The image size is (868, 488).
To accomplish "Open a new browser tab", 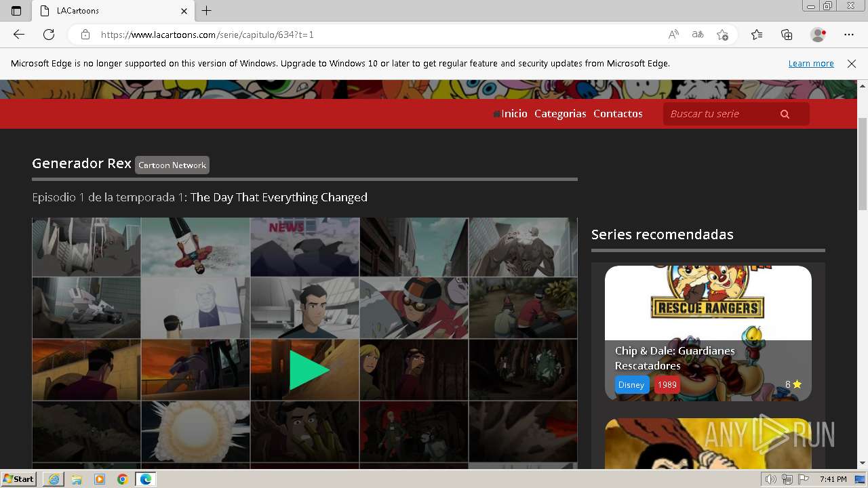I will [207, 11].
